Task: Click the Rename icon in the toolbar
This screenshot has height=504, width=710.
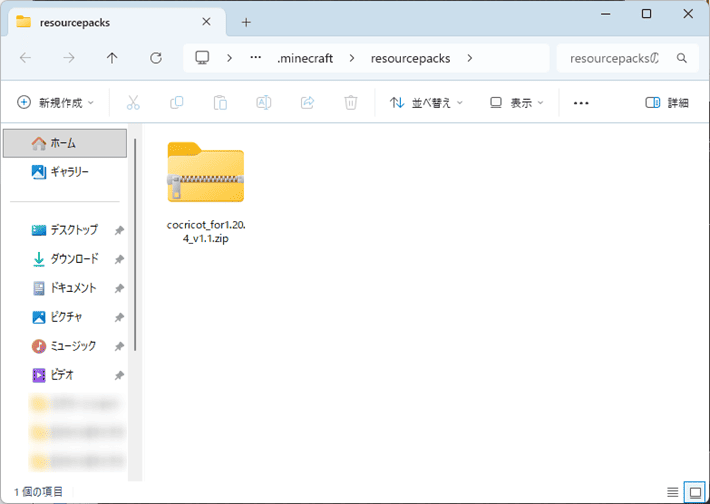Action: [264, 103]
